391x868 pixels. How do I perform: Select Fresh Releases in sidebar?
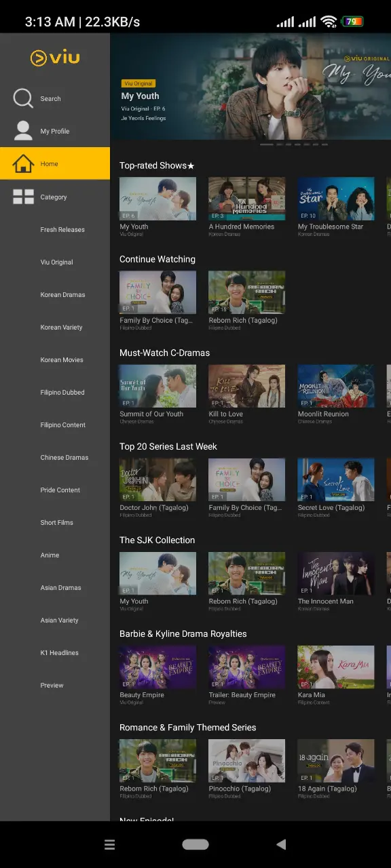tap(62, 230)
